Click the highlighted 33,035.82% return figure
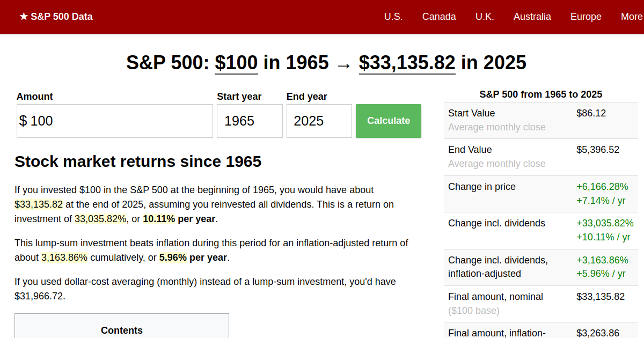 pyautogui.click(x=100, y=219)
